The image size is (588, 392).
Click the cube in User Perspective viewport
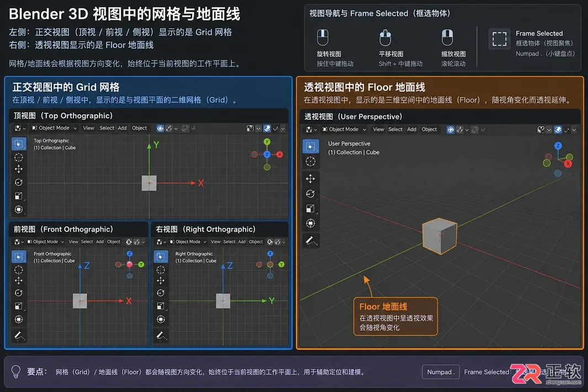[440, 236]
